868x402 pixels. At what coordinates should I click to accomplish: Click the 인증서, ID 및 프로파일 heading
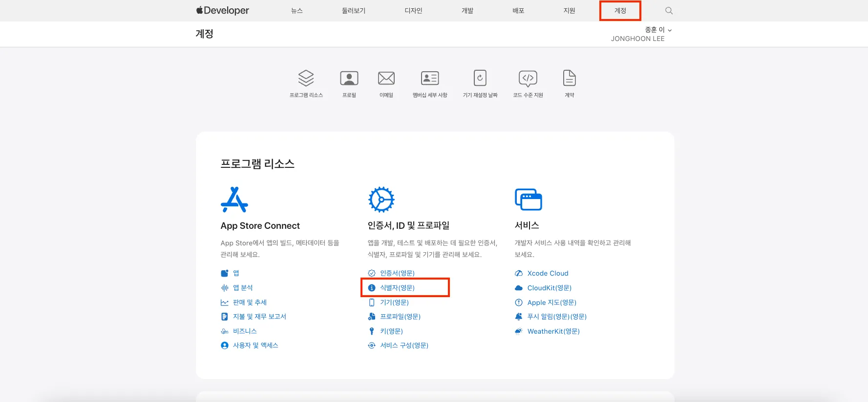[408, 225]
